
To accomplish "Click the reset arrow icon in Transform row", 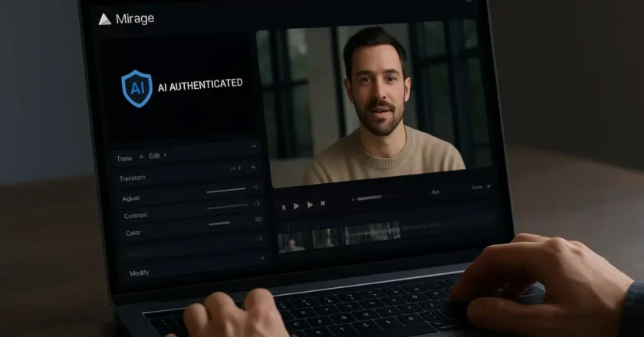I will click(254, 168).
